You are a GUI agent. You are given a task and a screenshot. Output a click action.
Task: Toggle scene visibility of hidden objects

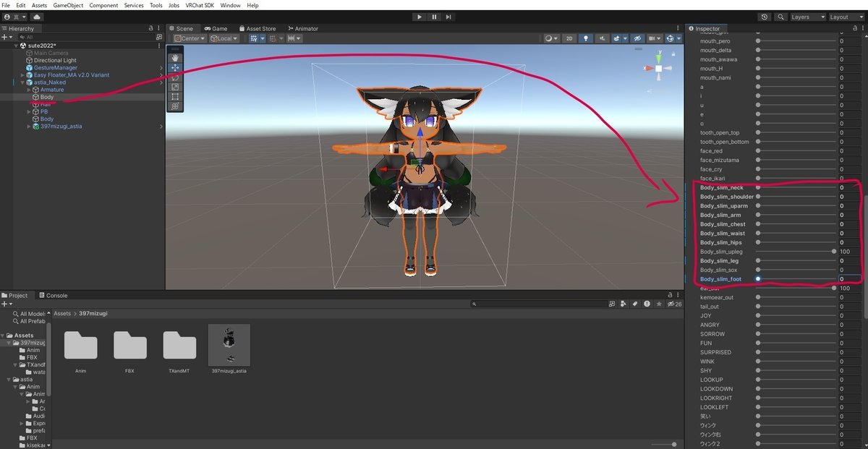[x=637, y=38]
